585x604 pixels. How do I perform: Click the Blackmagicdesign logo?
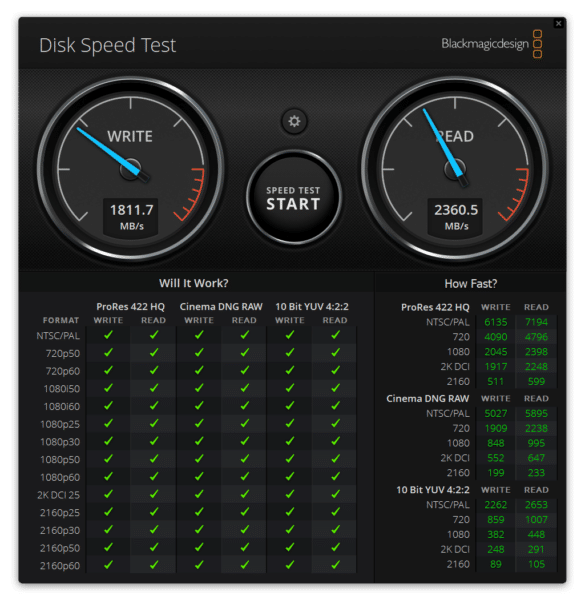[x=492, y=44]
